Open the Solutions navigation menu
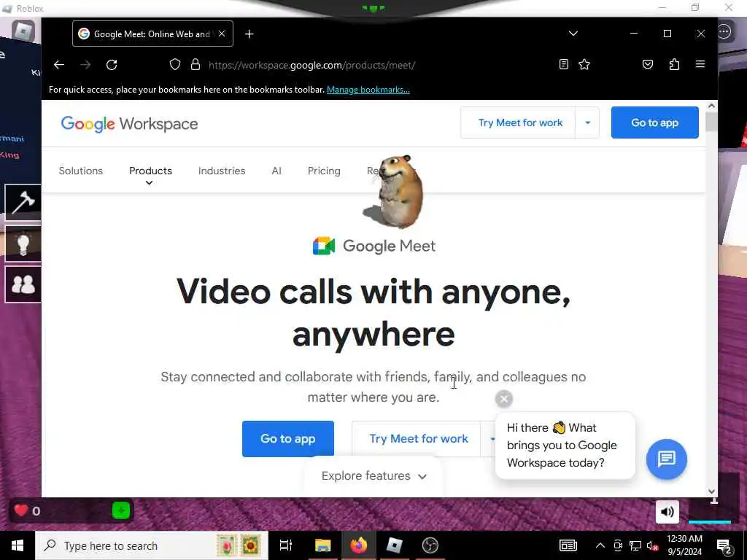This screenshot has width=747, height=560. pyautogui.click(x=80, y=171)
